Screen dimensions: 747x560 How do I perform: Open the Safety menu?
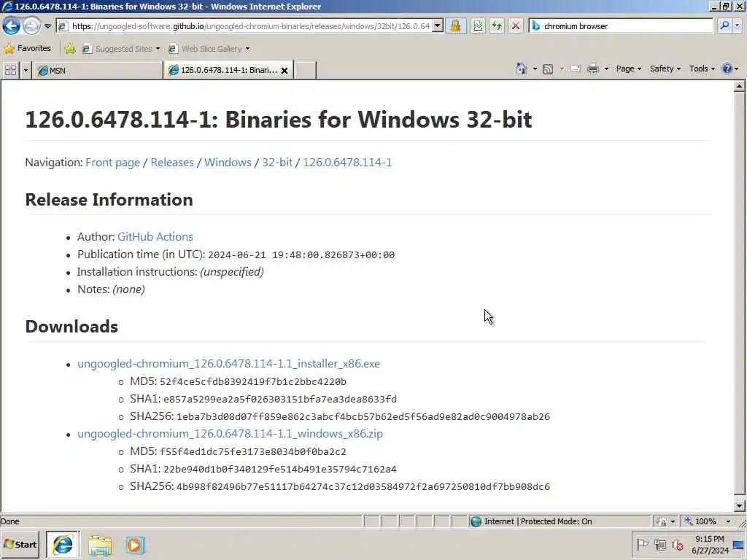click(x=665, y=69)
